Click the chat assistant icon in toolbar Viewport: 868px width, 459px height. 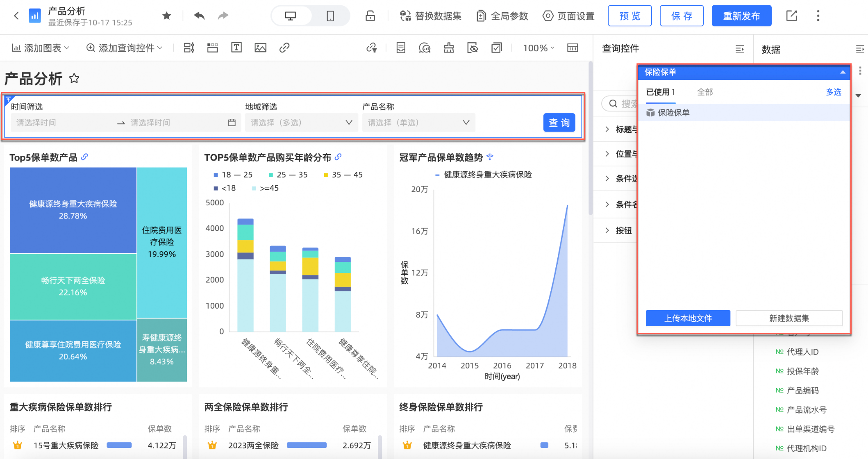tap(425, 48)
